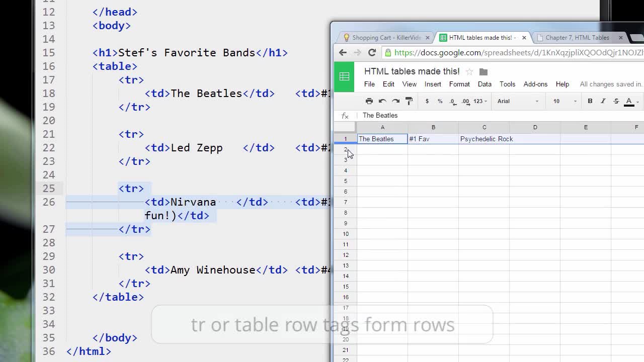The height and width of the screenshot is (362, 644).
Task: Toggle Italic formatting
Action: point(603,101)
